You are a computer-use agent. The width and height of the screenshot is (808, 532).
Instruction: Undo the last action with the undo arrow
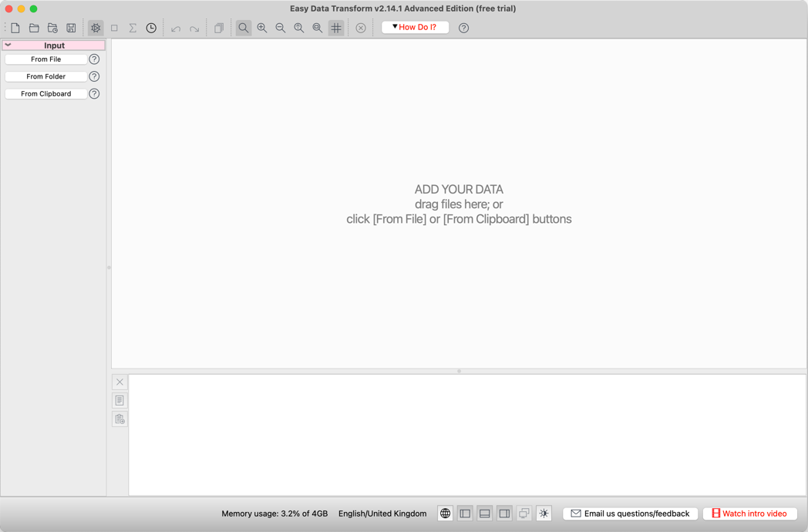(x=176, y=29)
